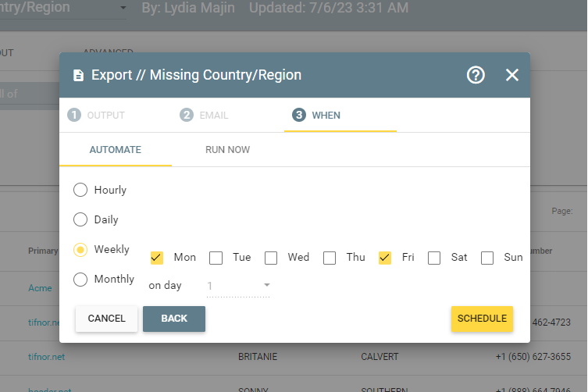The image size is (588, 392).
Task: Close the Export dialog with X icon
Action: (512, 75)
